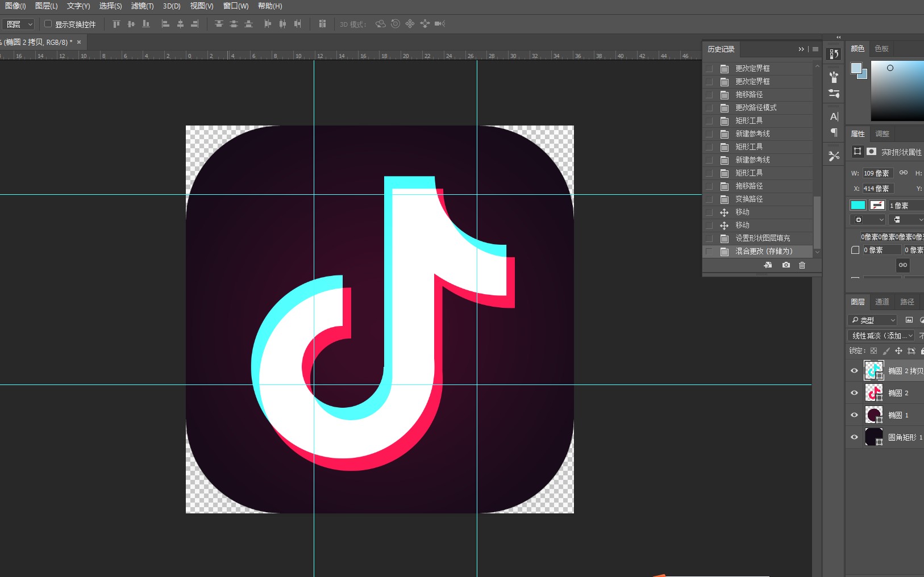Click the align top edges icon

point(116,24)
